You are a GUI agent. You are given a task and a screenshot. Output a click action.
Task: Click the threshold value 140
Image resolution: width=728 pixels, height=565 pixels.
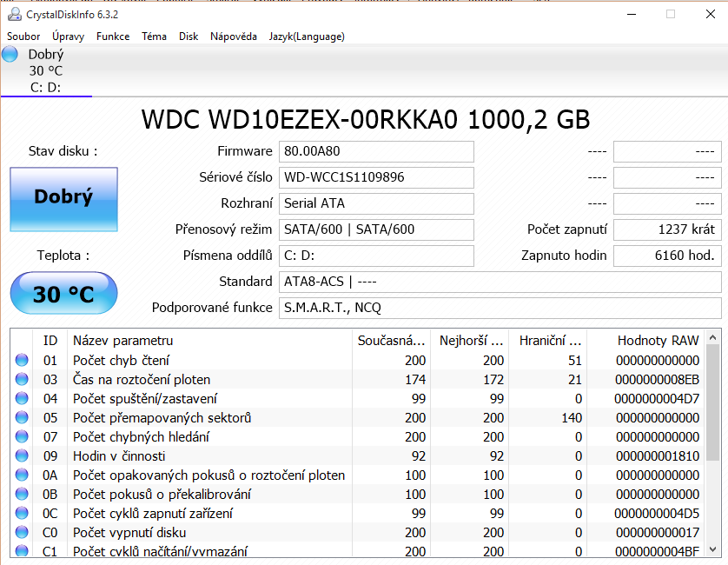tap(572, 418)
